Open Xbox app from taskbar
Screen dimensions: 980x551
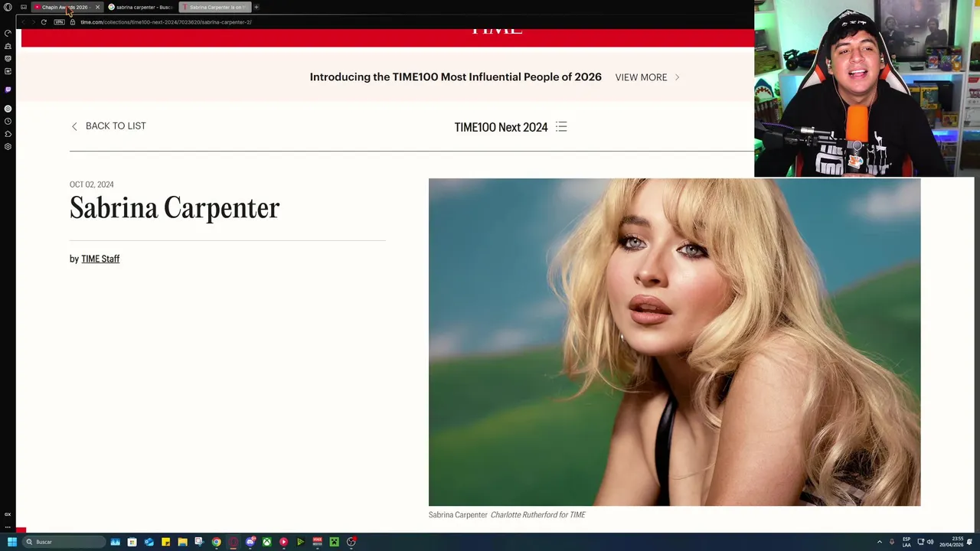(x=266, y=542)
